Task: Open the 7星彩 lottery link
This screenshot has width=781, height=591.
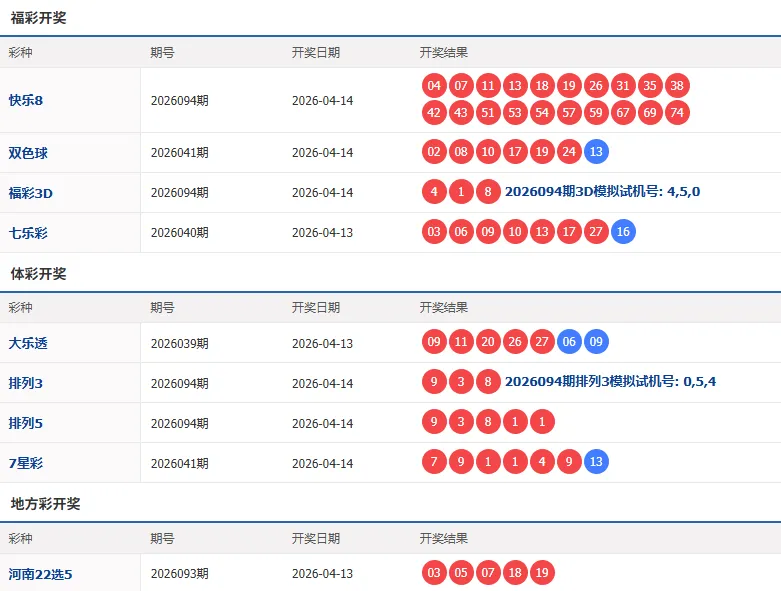Action: click(x=25, y=464)
